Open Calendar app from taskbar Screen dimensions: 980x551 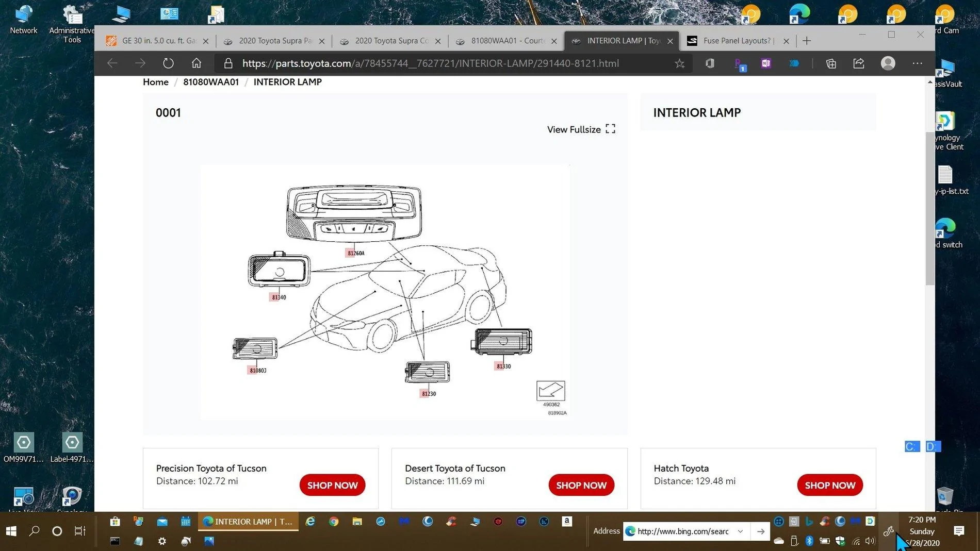coord(185,522)
